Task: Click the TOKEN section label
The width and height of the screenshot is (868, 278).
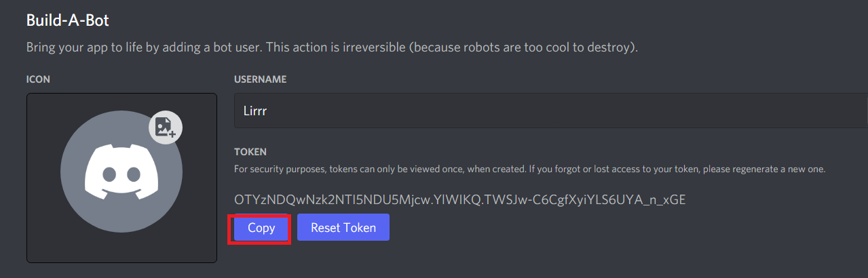Action: point(250,152)
